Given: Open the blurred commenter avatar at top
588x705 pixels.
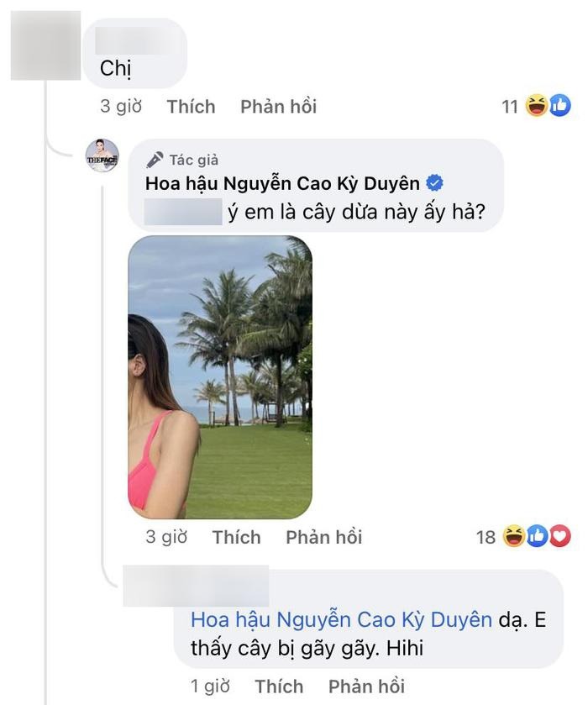Looking at the screenshot, I should [x=45, y=45].
